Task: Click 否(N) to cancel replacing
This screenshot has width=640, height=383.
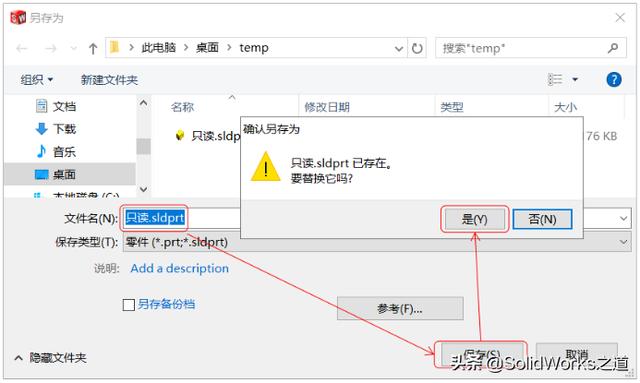Action: (x=542, y=219)
